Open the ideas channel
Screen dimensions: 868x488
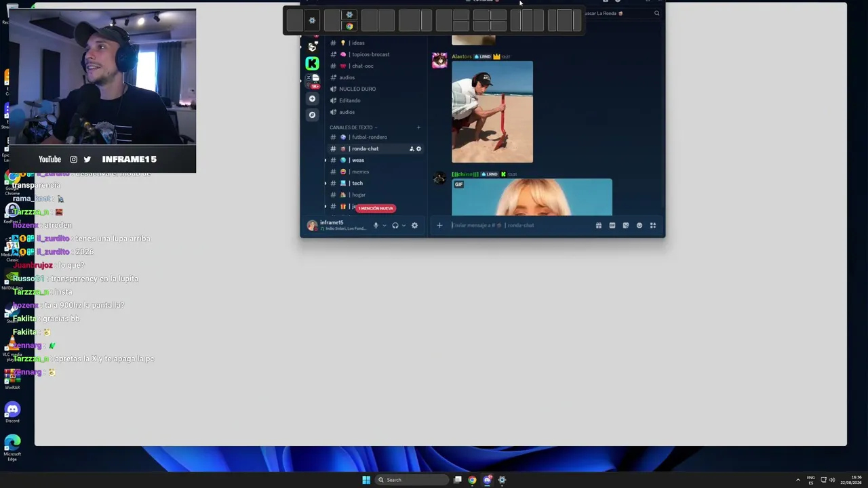pos(374,43)
